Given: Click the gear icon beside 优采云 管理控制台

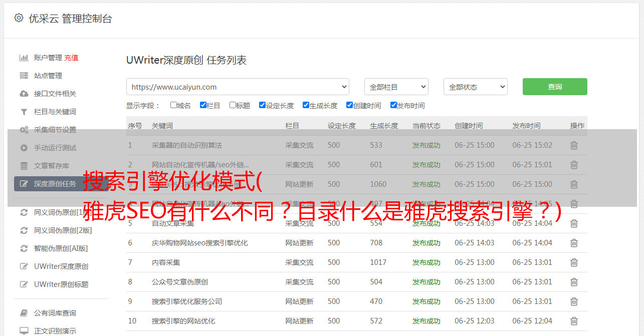Looking at the screenshot, I should pos(19,18).
